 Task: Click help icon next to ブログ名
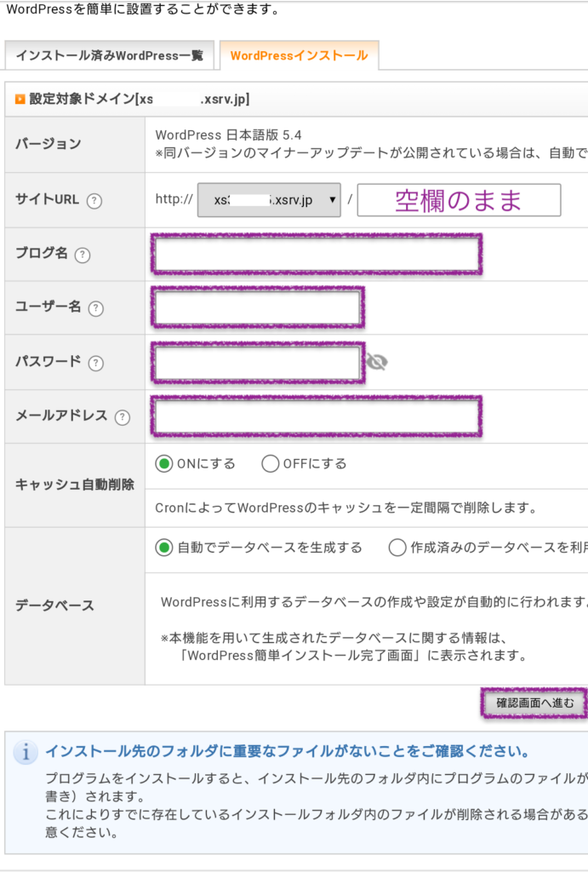(83, 255)
